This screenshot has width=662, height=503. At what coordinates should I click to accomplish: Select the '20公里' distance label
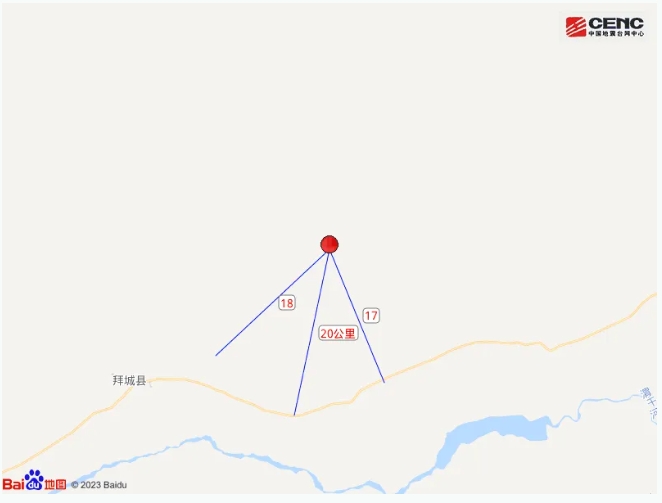338,334
